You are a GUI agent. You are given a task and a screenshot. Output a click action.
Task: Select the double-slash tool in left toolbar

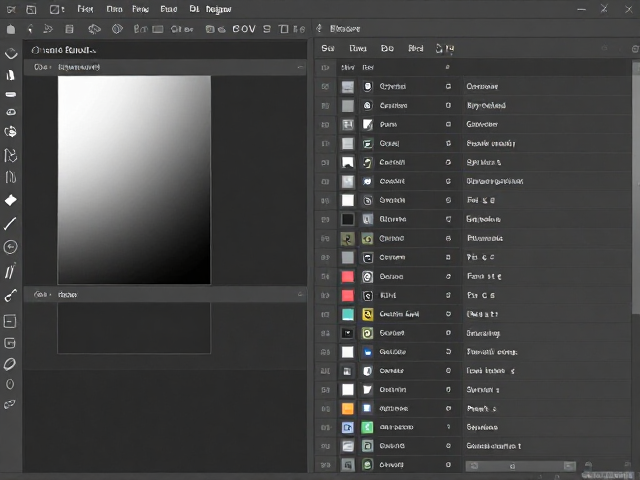(10, 271)
